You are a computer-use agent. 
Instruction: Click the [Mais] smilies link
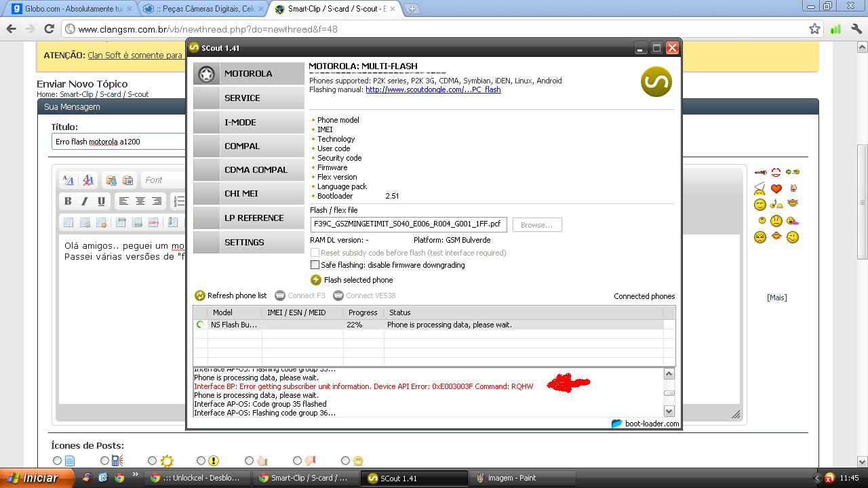tap(776, 298)
